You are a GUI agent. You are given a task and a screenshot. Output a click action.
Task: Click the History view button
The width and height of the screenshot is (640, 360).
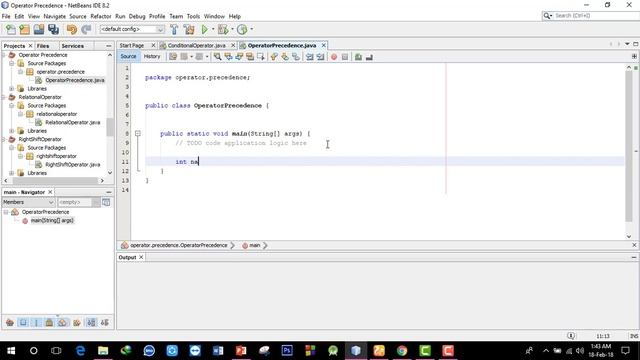tap(152, 56)
